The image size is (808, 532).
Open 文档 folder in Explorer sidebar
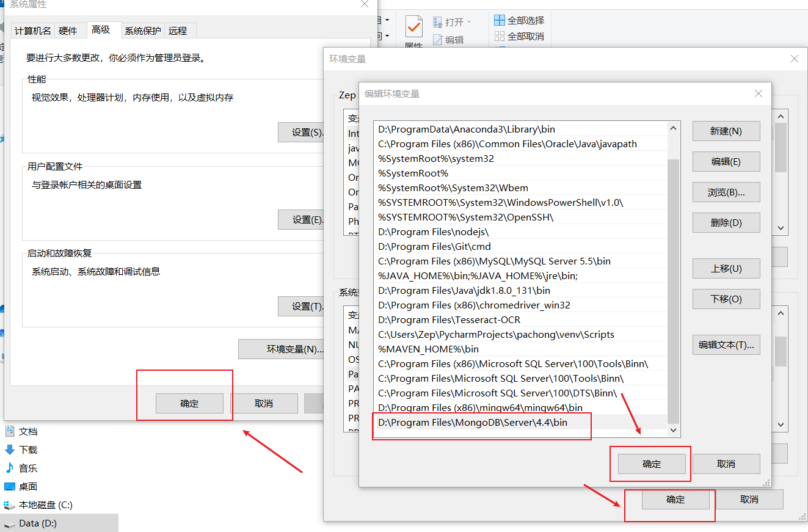click(x=21, y=431)
